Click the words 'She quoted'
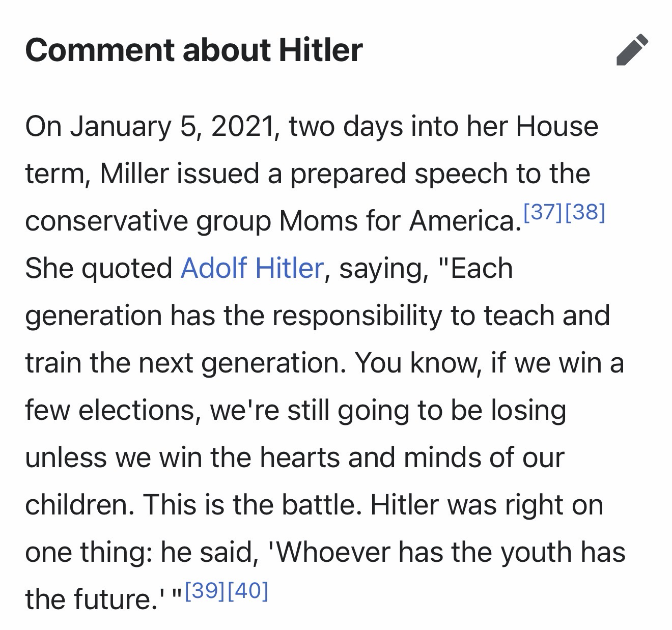Screen dimensions: 672x630 [x=99, y=268]
